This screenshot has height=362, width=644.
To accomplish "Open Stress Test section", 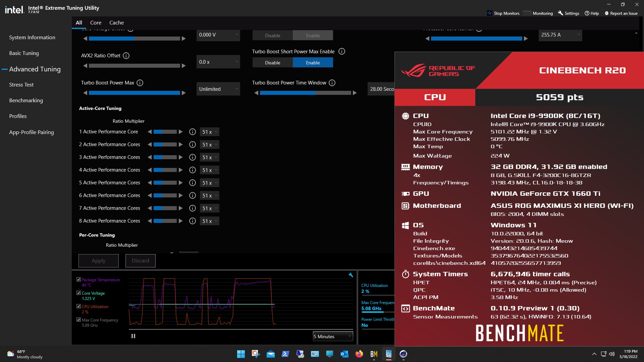I will 21,85.
